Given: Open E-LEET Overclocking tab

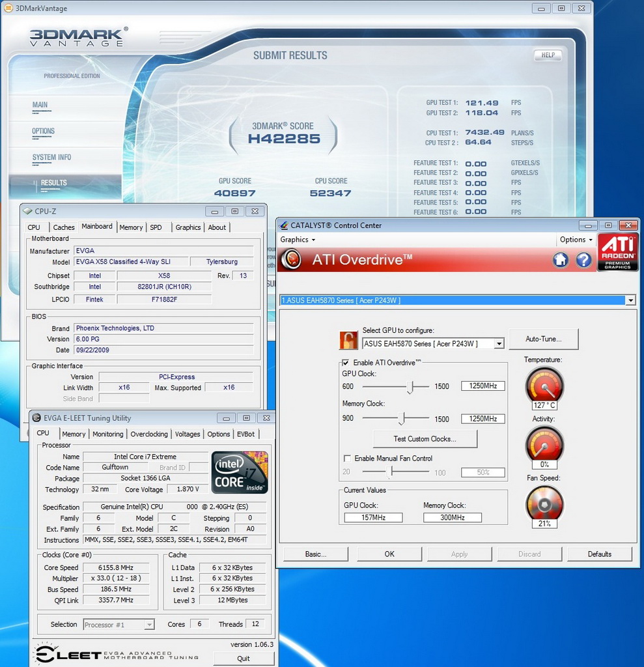Looking at the screenshot, I should pyautogui.click(x=149, y=434).
